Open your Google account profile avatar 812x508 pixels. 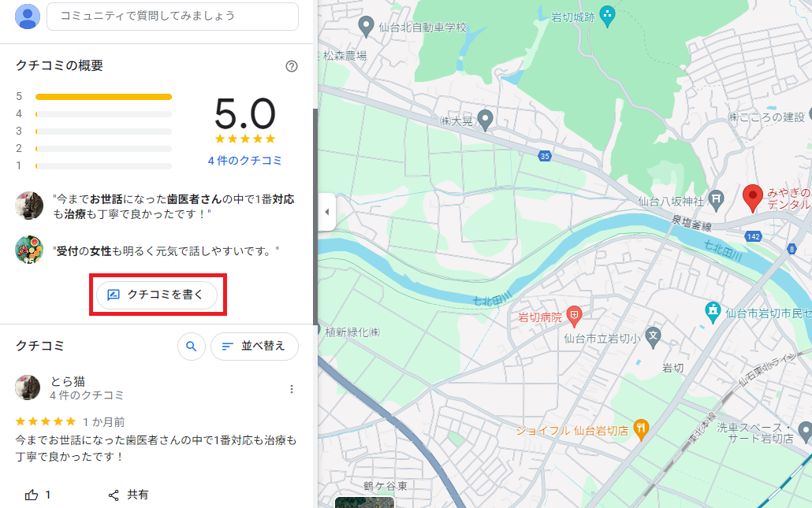coord(26,16)
